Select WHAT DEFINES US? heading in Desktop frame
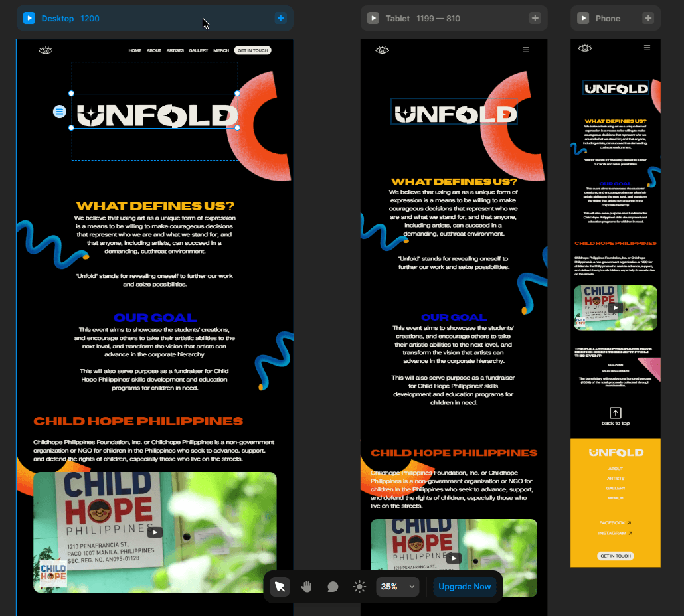This screenshot has height=616, width=684. (x=155, y=206)
